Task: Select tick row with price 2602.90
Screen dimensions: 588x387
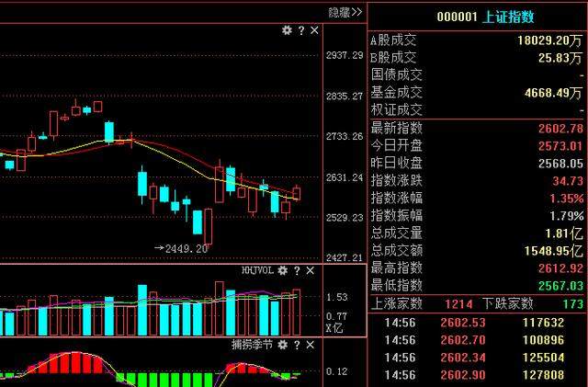Action: (476, 375)
